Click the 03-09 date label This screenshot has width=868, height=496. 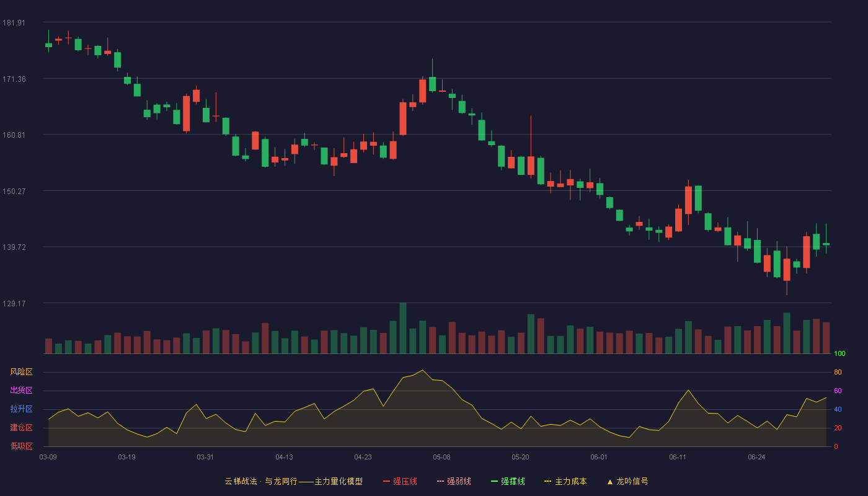tap(48, 457)
